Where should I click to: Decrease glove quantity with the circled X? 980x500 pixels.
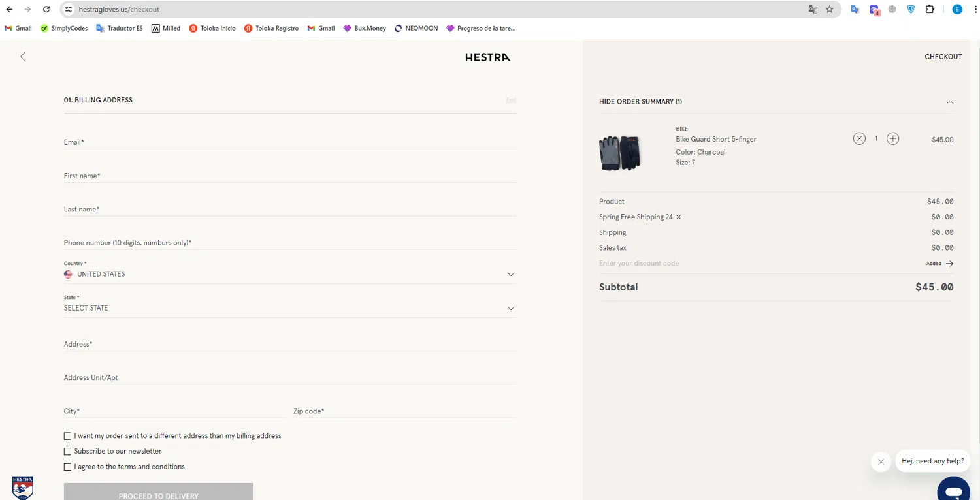(x=859, y=138)
